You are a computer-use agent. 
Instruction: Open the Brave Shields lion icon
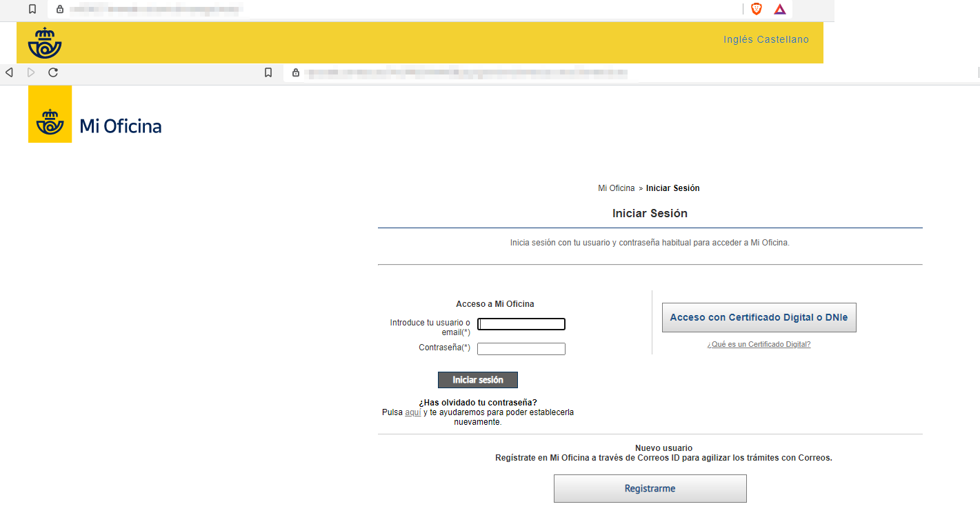757,9
